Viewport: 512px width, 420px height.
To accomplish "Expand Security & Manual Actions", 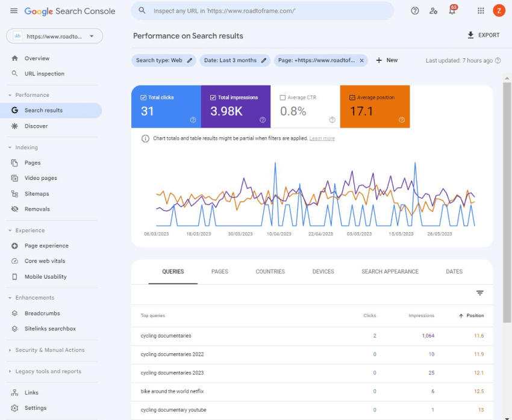I will point(10,350).
